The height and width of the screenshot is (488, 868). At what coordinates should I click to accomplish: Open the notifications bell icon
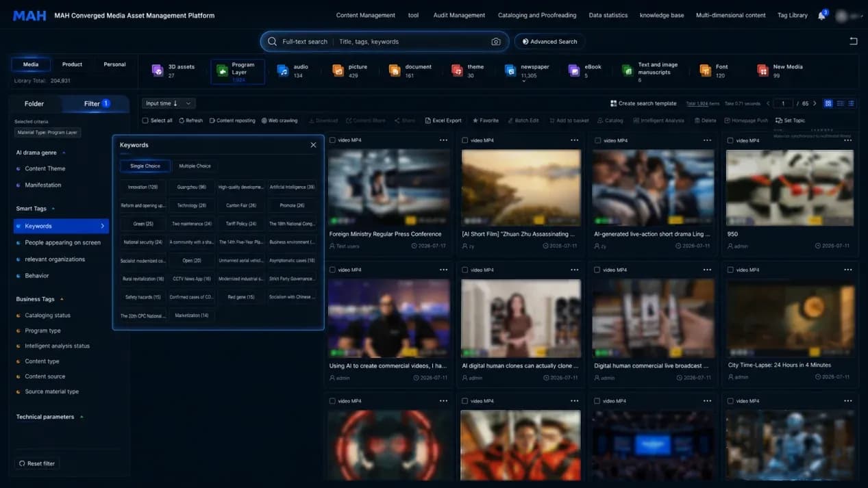(821, 16)
